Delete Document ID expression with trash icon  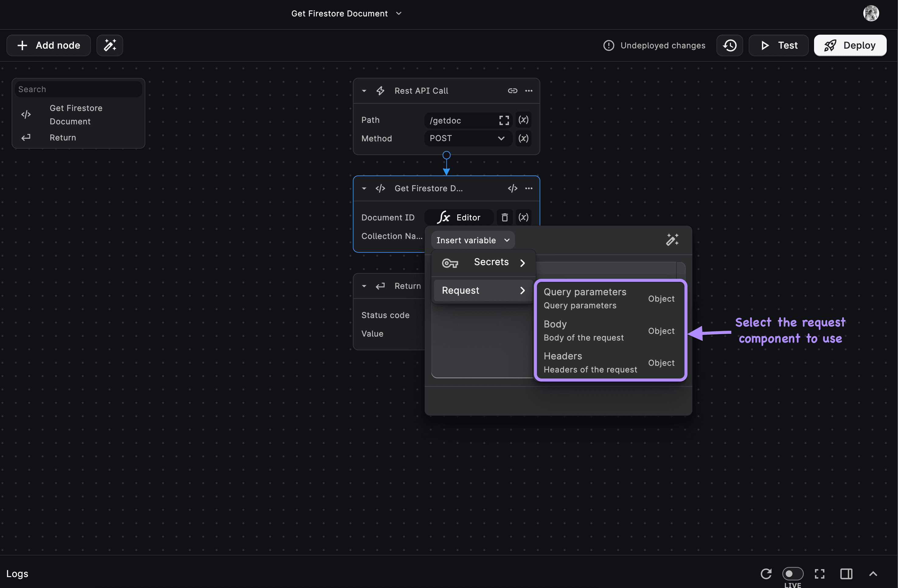[504, 217]
